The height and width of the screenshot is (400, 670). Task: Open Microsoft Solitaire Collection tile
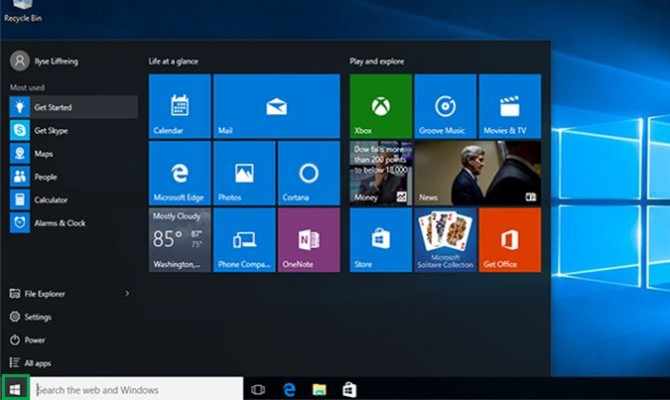[445, 240]
